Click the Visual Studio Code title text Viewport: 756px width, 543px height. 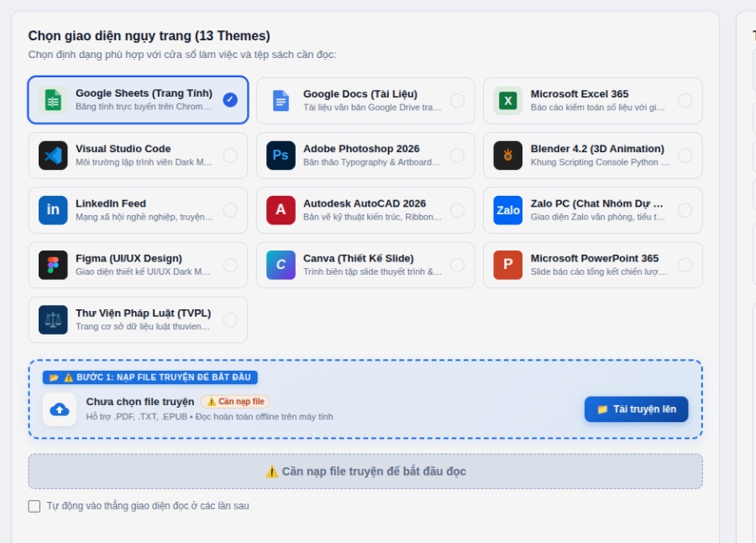pyautogui.click(x=123, y=149)
